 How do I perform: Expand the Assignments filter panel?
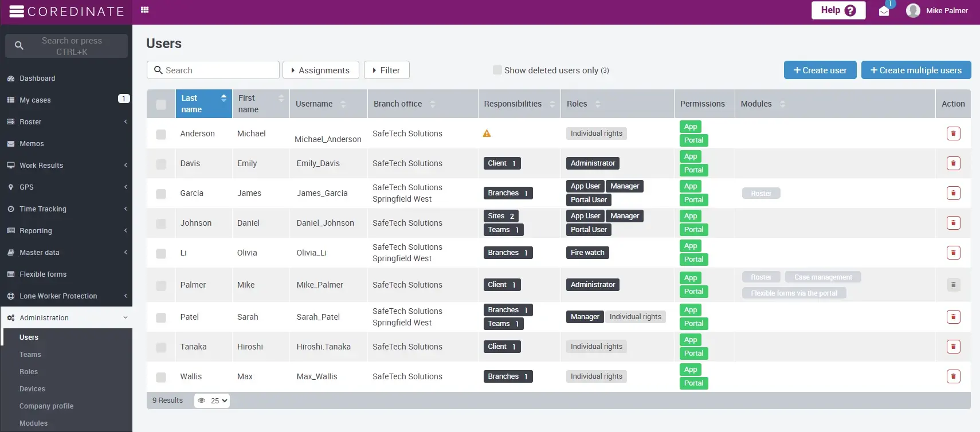click(320, 70)
